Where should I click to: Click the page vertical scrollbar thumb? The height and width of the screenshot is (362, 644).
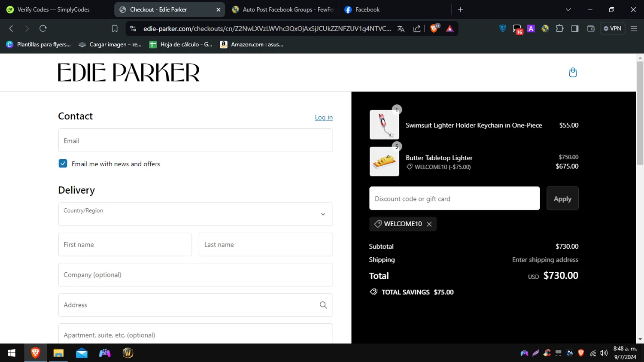pos(640,113)
